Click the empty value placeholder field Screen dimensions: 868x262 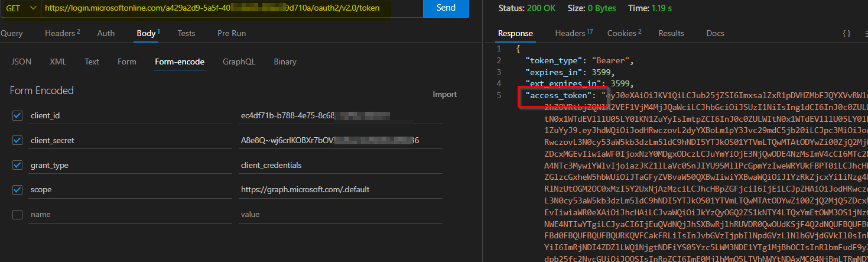point(340,214)
